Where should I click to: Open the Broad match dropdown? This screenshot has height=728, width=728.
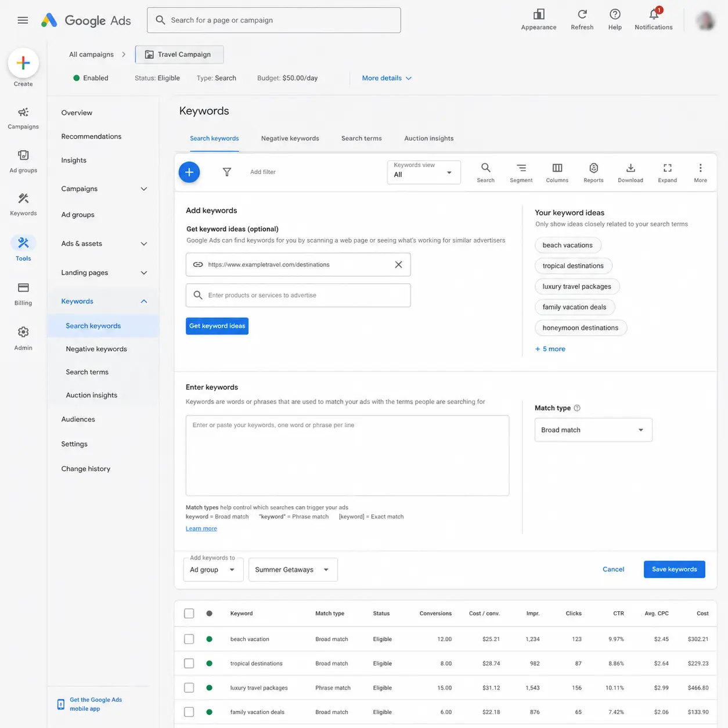click(x=593, y=430)
